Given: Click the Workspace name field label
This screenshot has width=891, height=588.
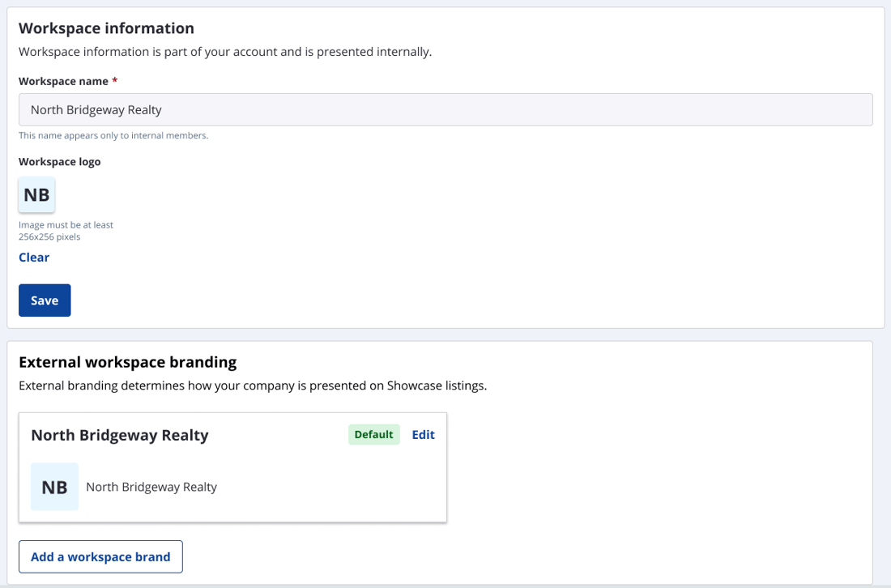Looking at the screenshot, I should point(63,81).
